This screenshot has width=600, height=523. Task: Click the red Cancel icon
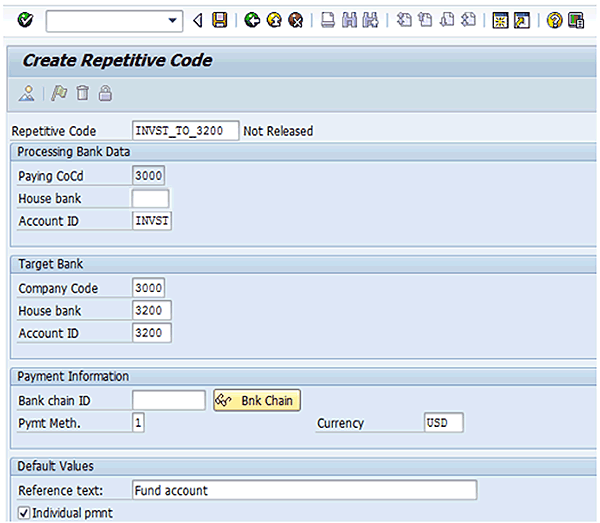tap(295, 20)
